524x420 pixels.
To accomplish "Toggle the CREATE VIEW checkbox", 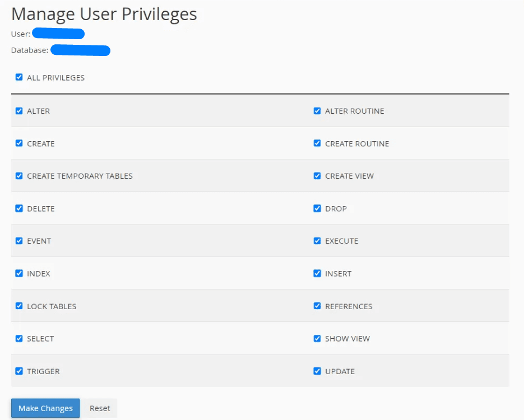I will coord(317,176).
